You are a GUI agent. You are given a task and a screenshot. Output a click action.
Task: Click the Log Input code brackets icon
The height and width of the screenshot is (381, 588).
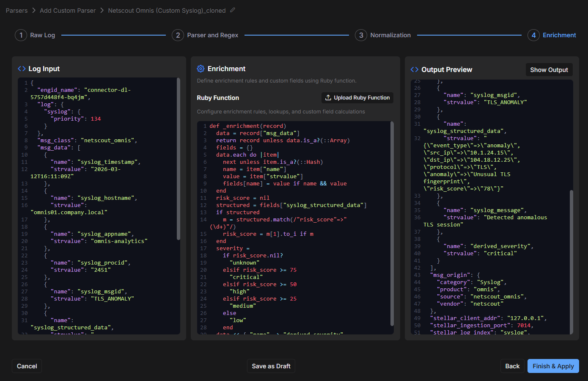(x=22, y=69)
